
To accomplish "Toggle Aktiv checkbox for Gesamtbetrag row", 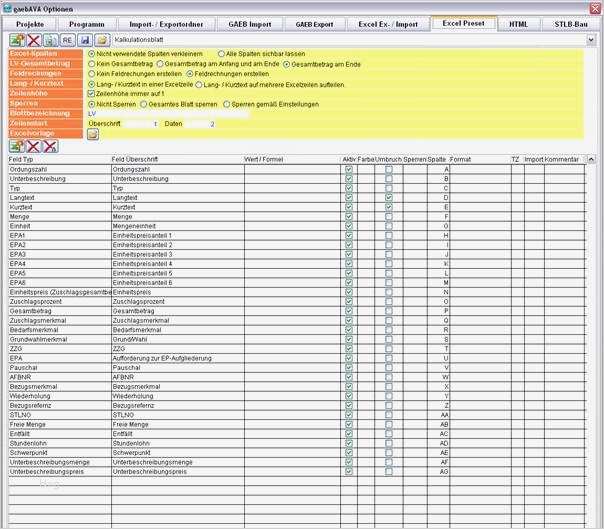I will [349, 311].
